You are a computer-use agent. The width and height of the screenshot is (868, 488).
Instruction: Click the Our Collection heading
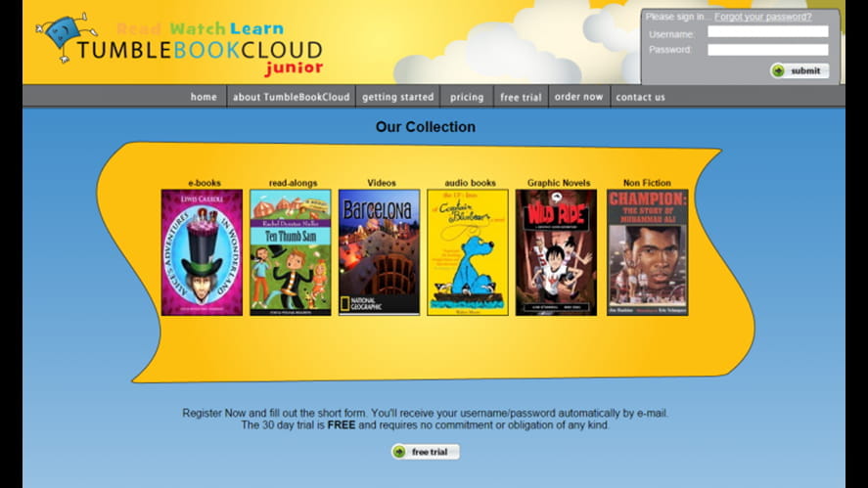(426, 127)
